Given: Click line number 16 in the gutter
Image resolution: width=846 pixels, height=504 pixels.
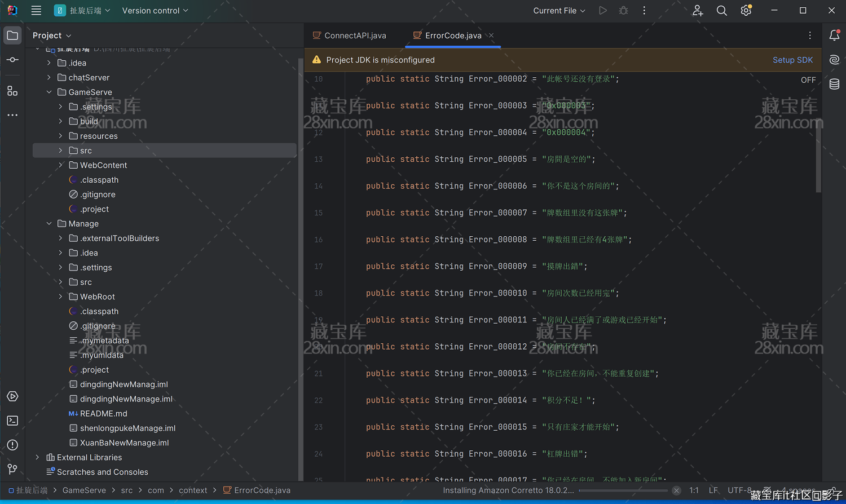Looking at the screenshot, I should [319, 240].
